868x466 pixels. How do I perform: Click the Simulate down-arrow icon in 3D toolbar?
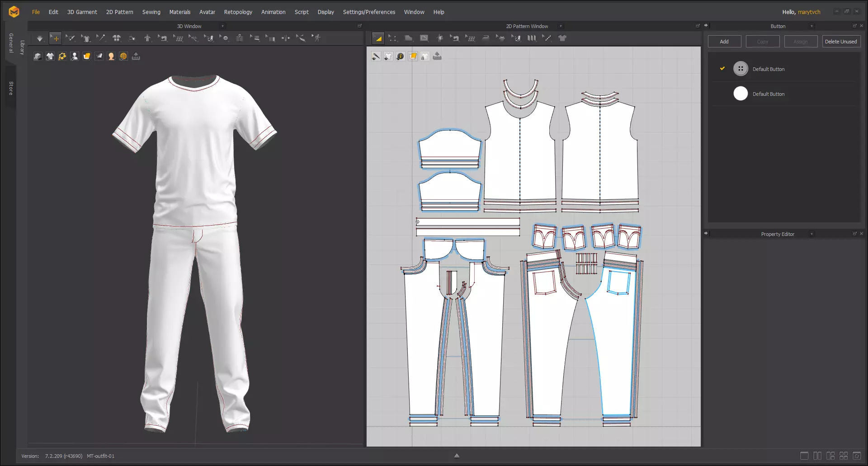[x=40, y=38]
